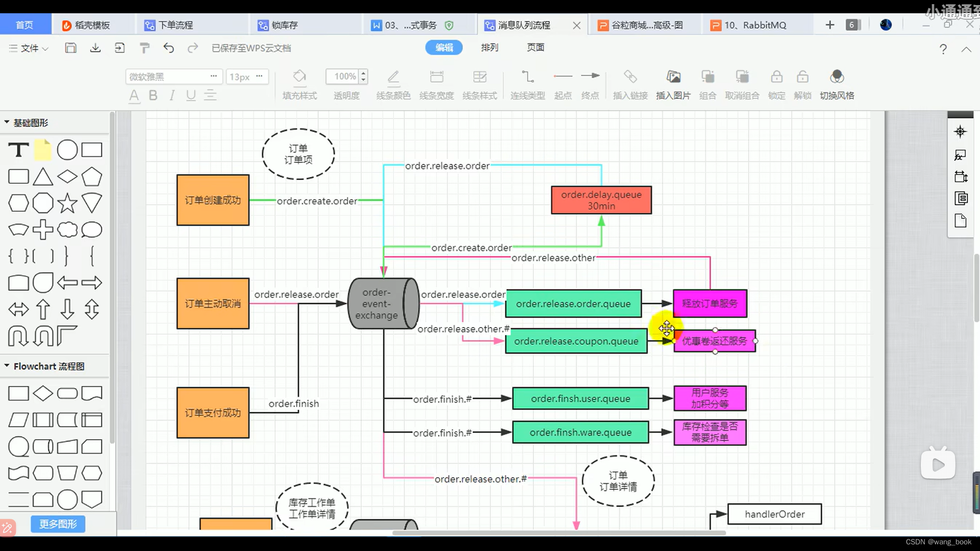
Task: Open the 文件 menu dropdown
Action: [29, 48]
